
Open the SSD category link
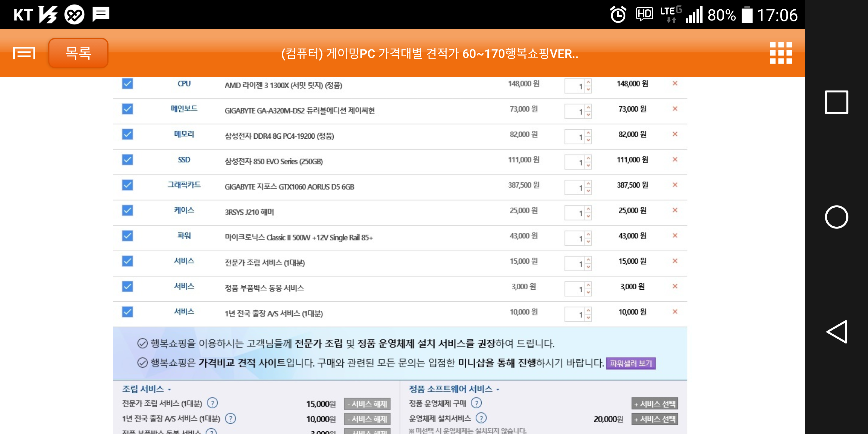click(184, 160)
